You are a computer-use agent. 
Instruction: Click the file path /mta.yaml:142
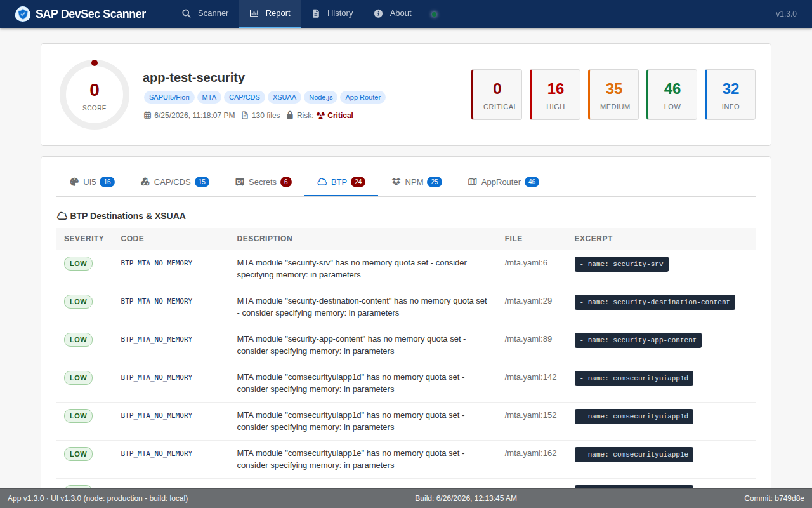click(530, 377)
